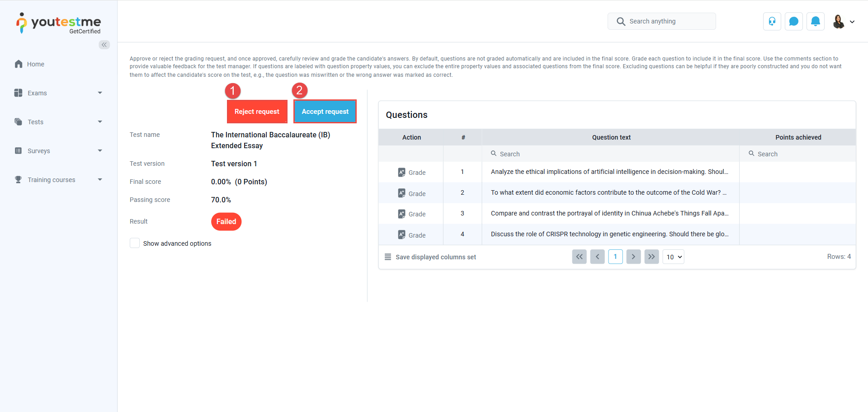Click the # column header
Viewport: 868px width, 412px height.
pos(463,137)
